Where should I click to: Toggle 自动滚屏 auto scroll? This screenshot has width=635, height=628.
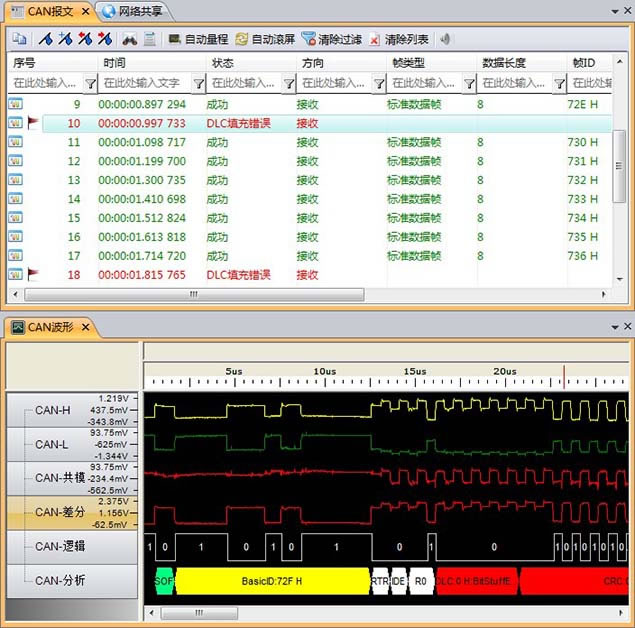pyautogui.click(x=265, y=40)
